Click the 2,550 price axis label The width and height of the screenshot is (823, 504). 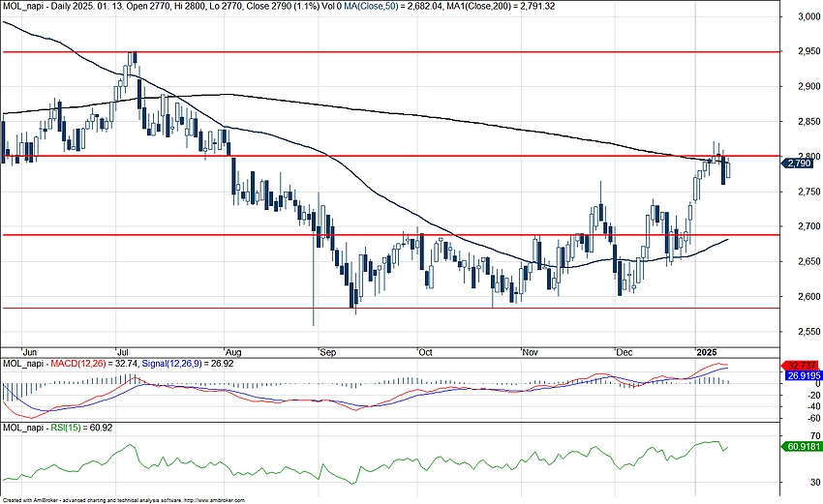(808, 332)
